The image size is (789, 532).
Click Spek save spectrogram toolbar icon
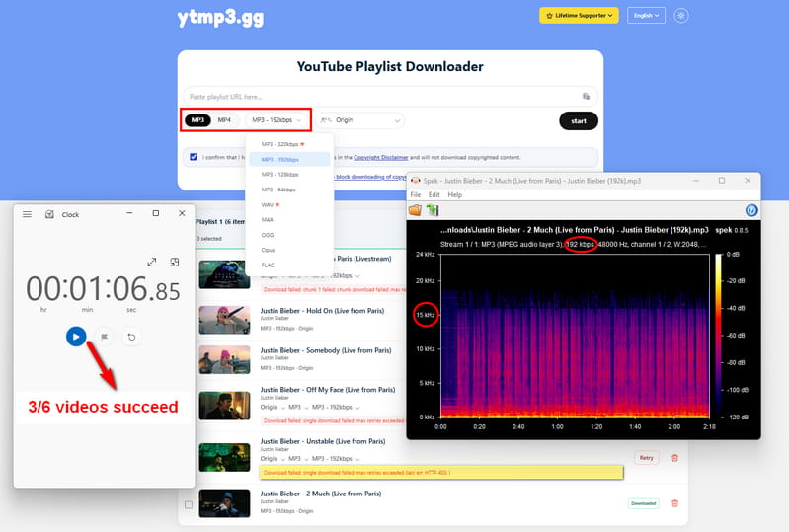[x=433, y=210]
